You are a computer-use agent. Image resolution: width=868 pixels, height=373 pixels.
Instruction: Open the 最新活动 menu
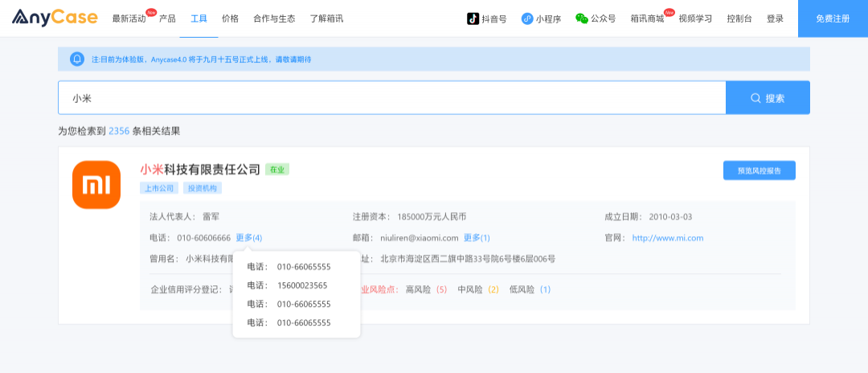[x=129, y=18]
